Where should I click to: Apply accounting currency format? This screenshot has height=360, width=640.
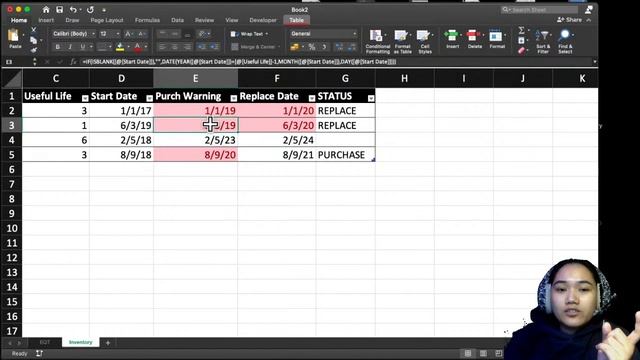294,47
